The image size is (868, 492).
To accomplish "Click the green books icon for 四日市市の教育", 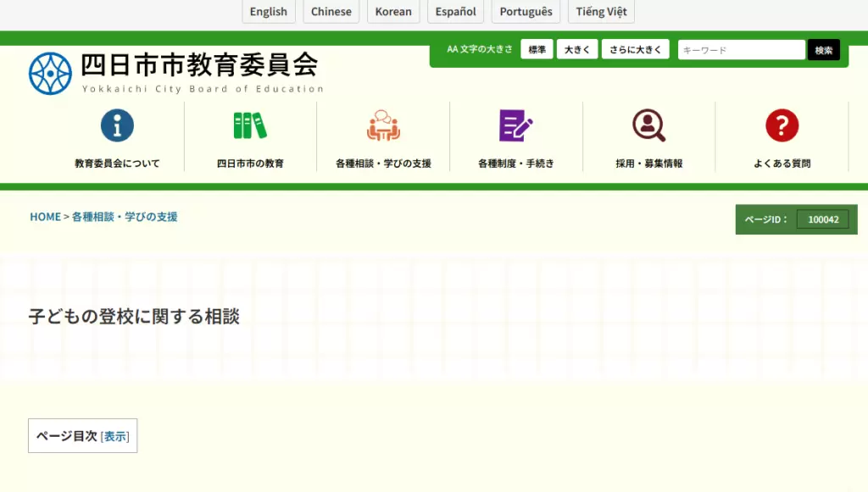I will pos(250,125).
